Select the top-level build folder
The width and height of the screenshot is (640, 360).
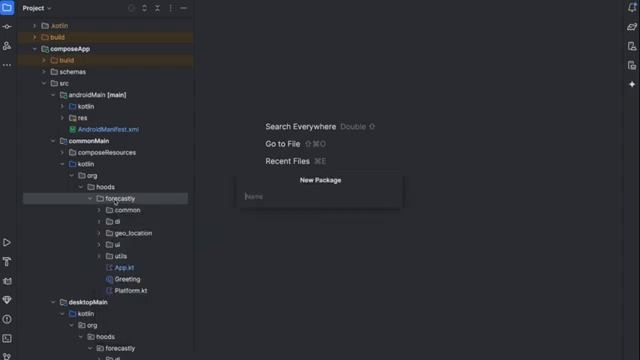click(x=57, y=37)
